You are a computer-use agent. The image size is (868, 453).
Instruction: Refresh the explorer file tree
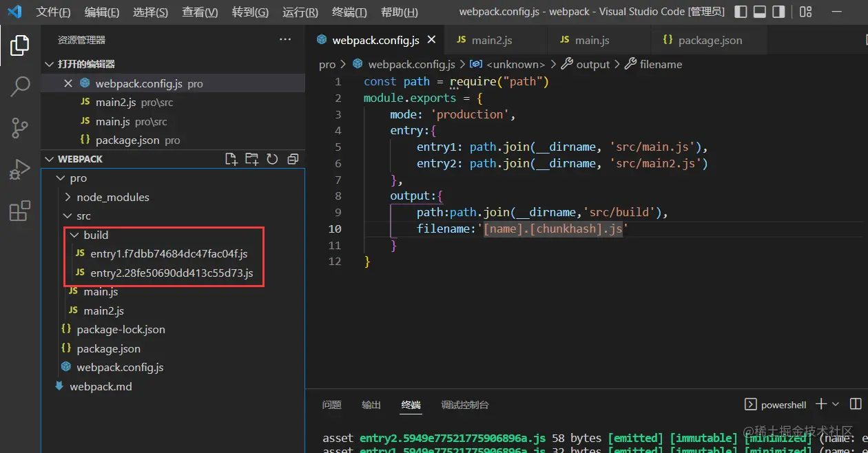point(272,159)
